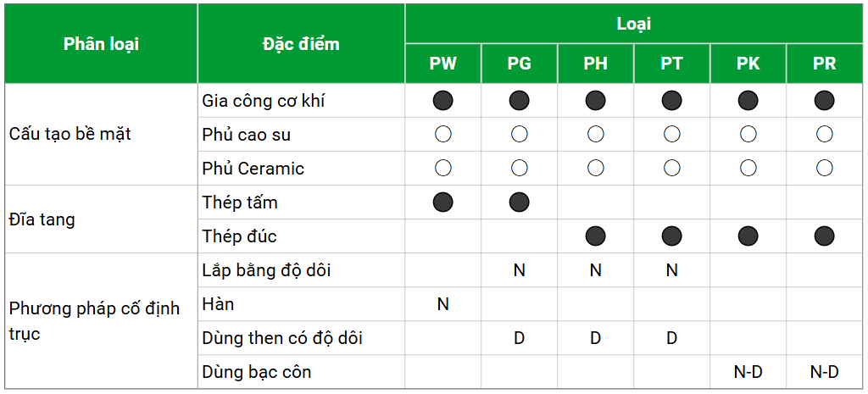Click the filled circle for PW Gia công cơ khí
This screenshot has height=394, width=868.
coord(442,101)
